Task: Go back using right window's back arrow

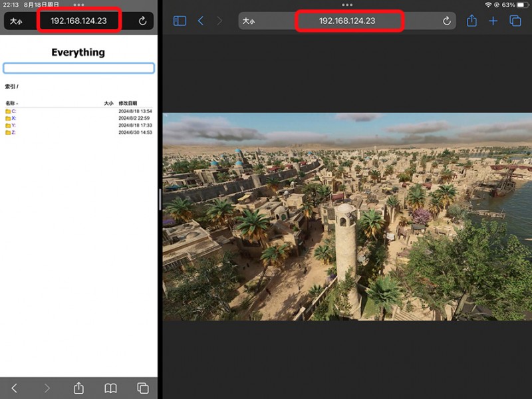Action: tap(201, 21)
